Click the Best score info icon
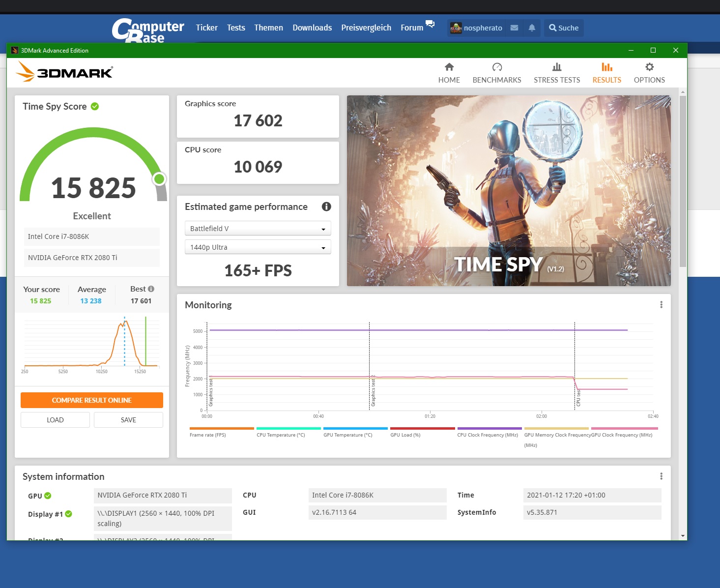Viewport: 720px width, 588px height. click(151, 289)
